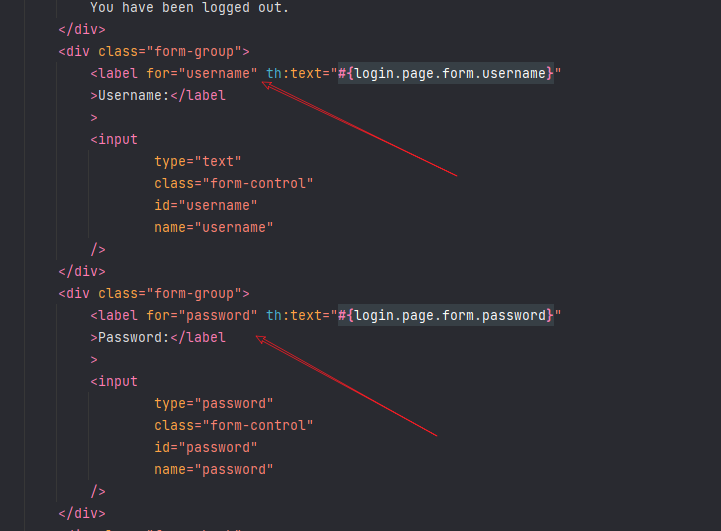
Task: Click the 'Password:' label text
Action: point(130,338)
